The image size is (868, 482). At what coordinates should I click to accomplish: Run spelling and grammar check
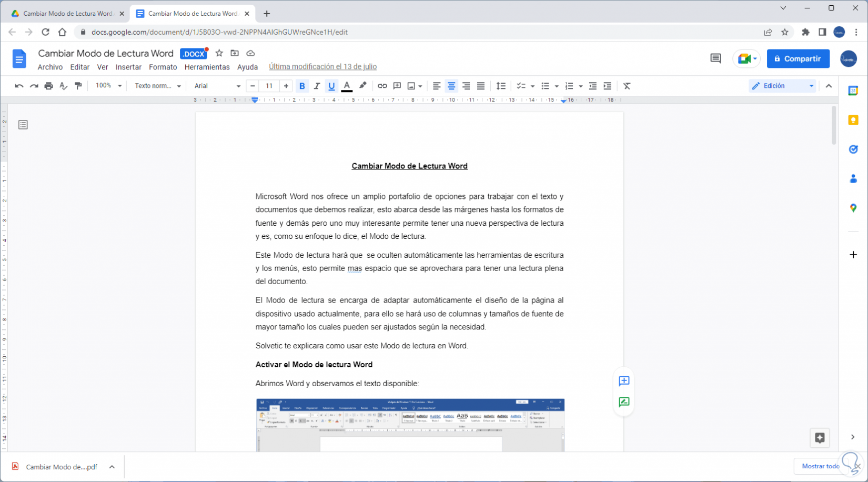64,86
